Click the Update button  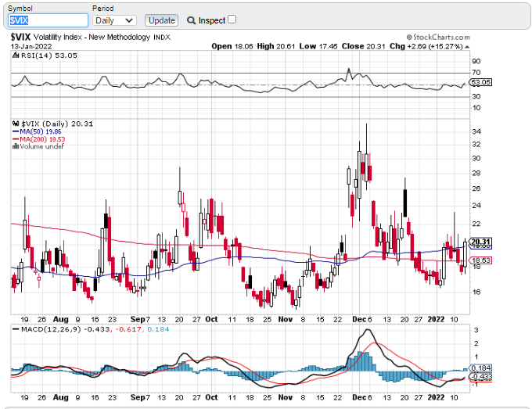pos(161,20)
